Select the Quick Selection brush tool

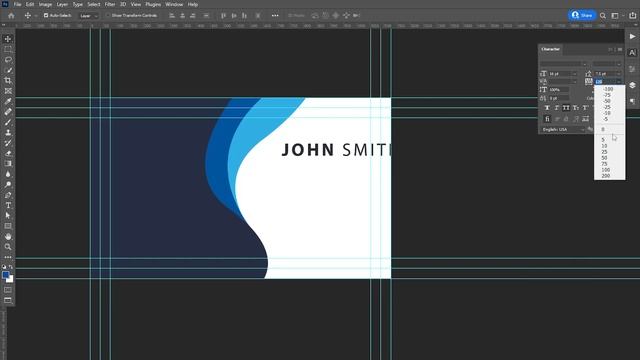pyautogui.click(x=8, y=70)
